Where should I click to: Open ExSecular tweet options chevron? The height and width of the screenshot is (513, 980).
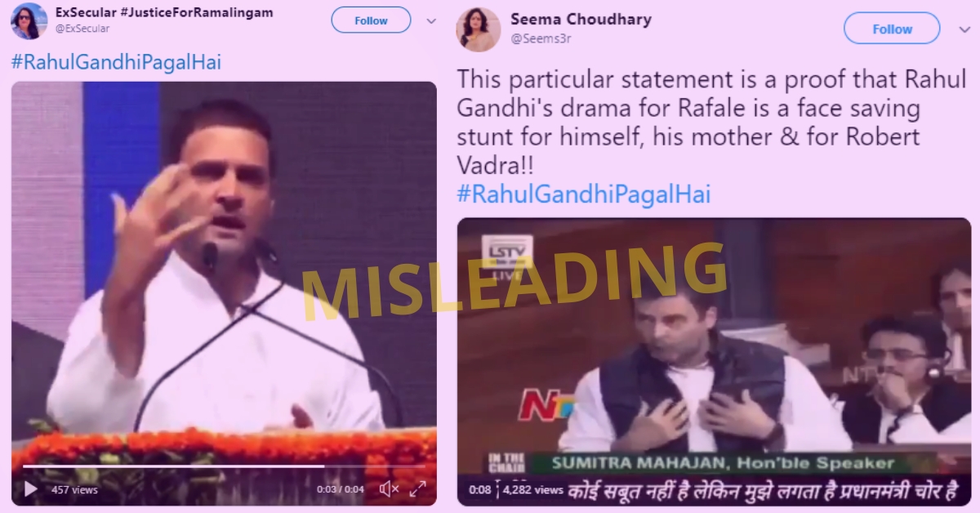coord(431,21)
